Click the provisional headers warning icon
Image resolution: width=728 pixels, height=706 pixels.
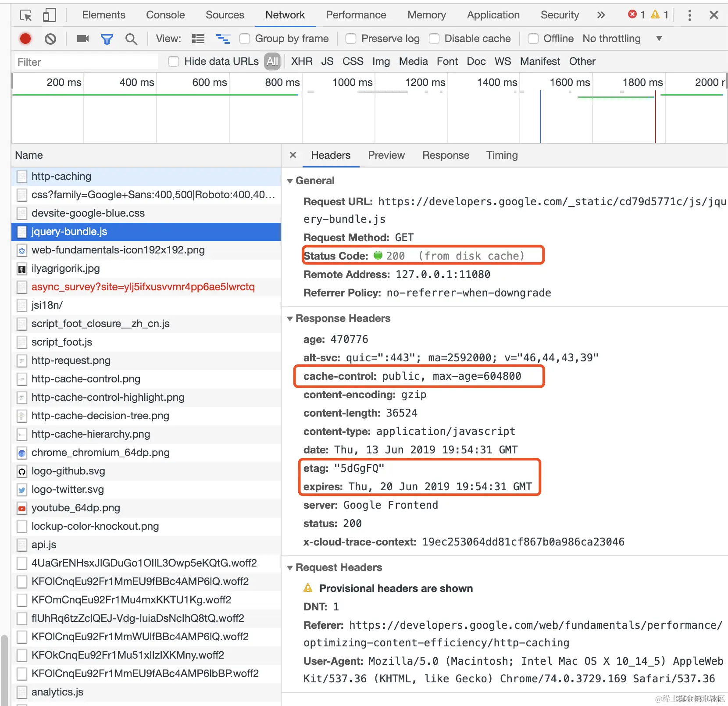tap(308, 588)
